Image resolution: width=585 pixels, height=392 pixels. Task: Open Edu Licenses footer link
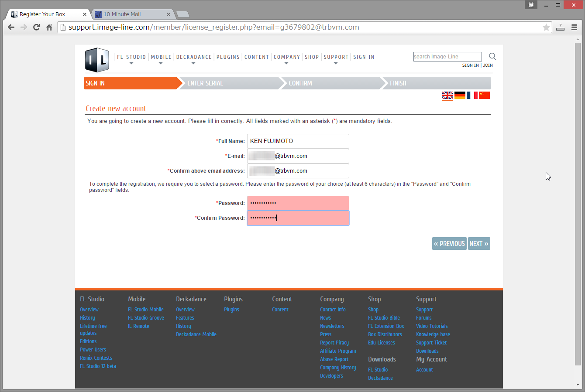[381, 343]
